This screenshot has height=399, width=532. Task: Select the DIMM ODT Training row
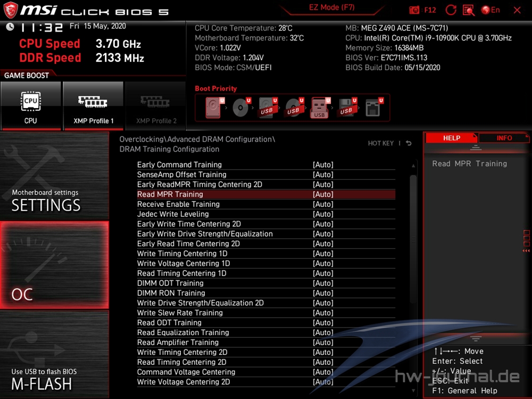click(x=266, y=283)
